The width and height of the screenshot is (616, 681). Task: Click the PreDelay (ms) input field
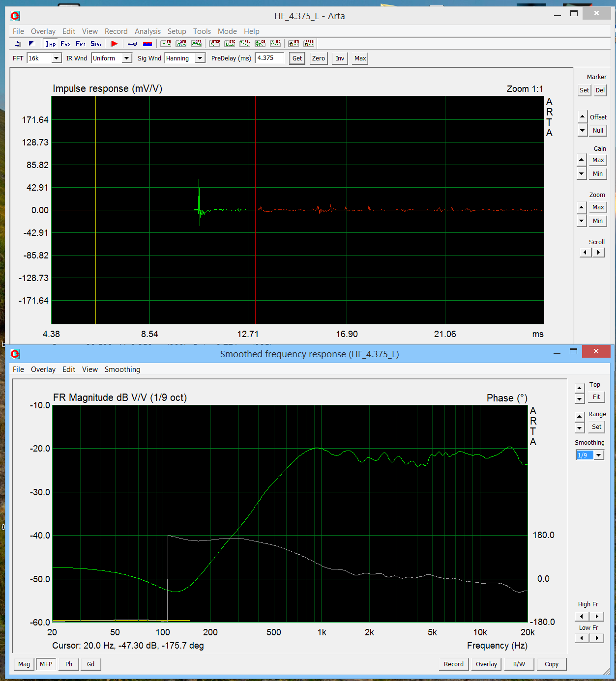click(269, 58)
